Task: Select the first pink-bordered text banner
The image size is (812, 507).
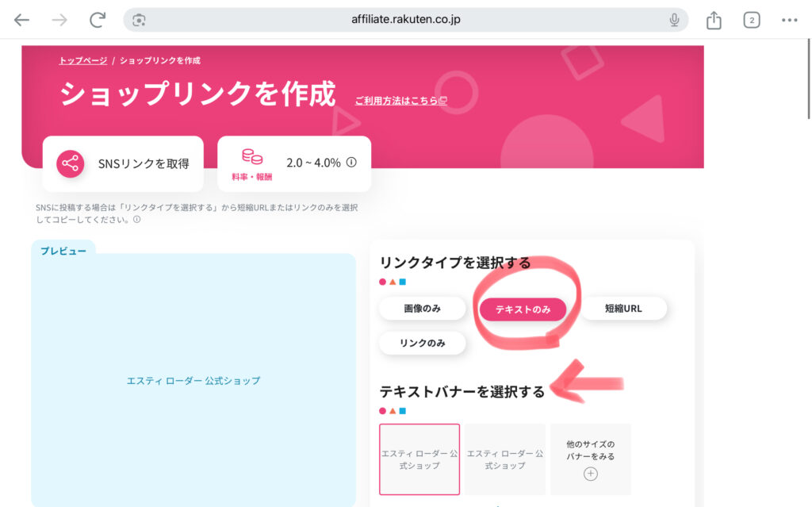Action: [419, 459]
